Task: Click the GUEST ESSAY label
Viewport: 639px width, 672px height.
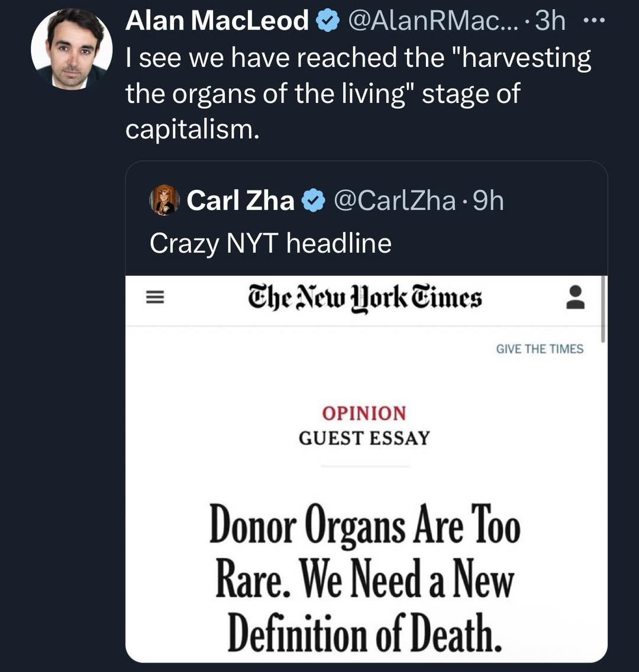Action: pyautogui.click(x=364, y=438)
